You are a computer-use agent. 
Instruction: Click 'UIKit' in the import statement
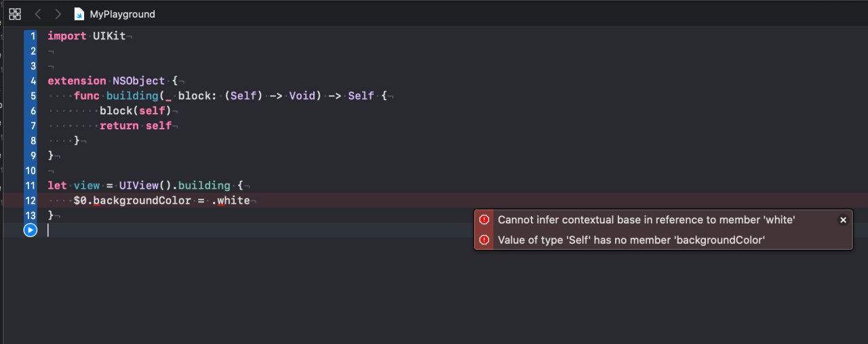click(x=109, y=37)
